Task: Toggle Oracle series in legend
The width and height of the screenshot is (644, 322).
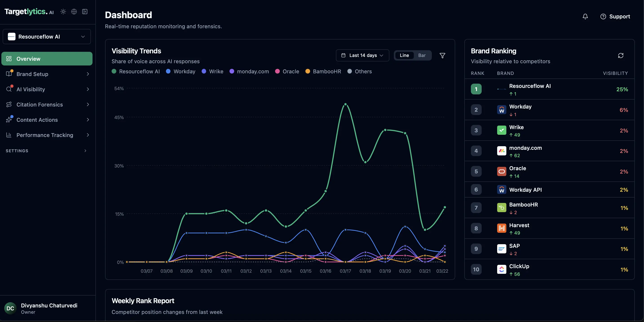Action: [x=287, y=71]
